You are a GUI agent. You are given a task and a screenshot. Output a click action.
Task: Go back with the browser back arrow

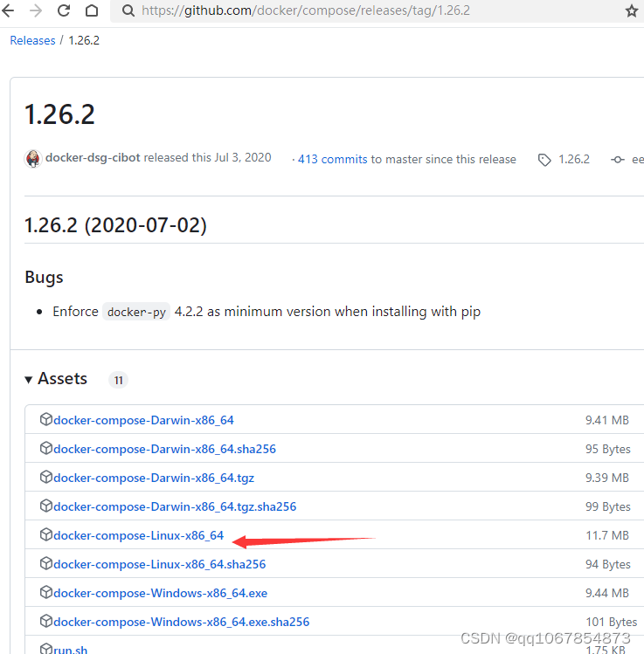(x=8, y=10)
